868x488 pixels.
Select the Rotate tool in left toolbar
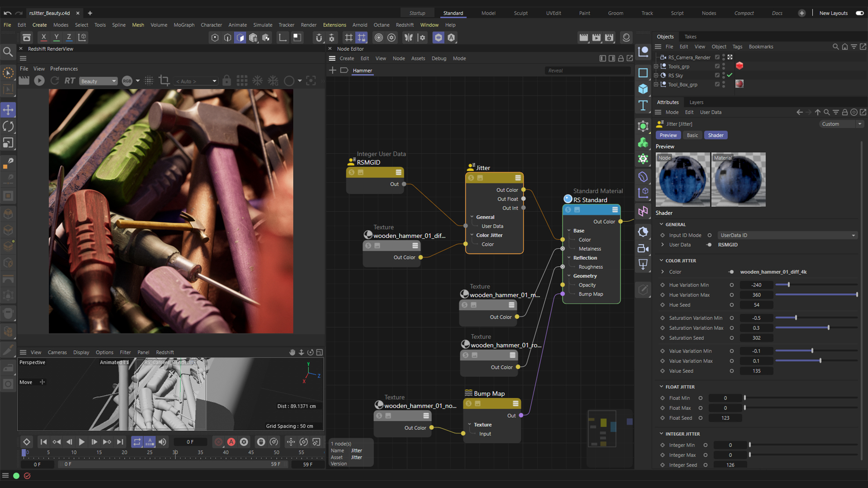click(x=8, y=127)
